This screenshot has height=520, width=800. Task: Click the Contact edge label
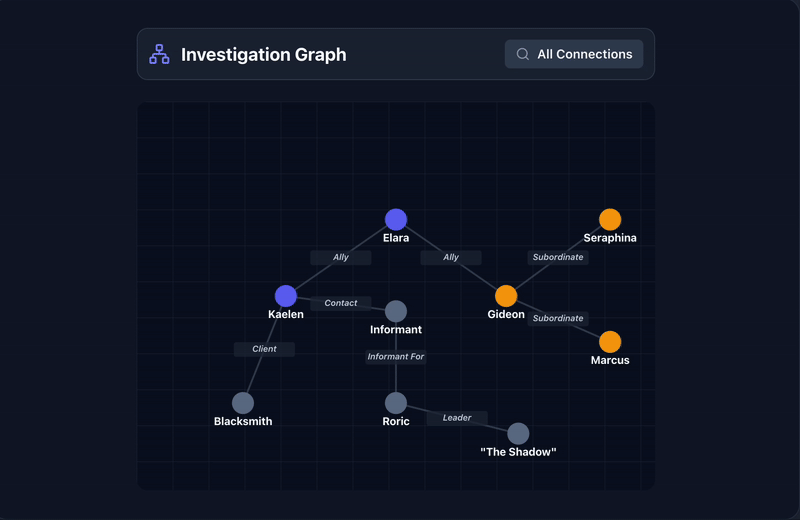[341, 303]
